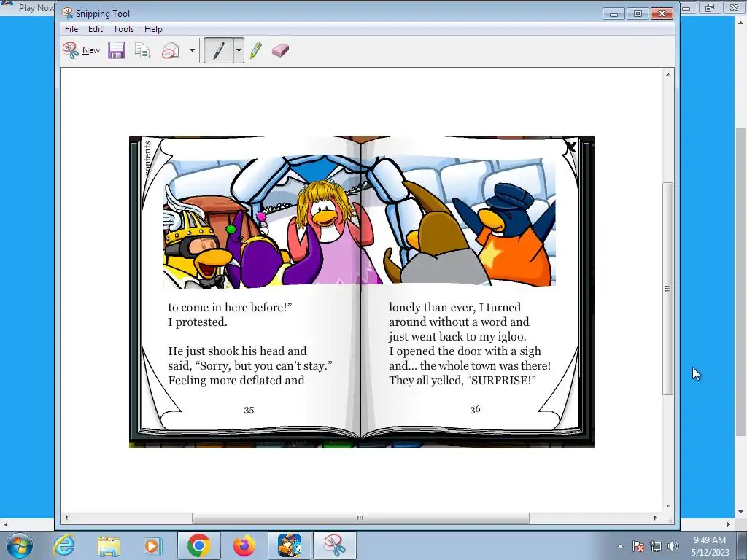747x560 pixels.
Task: Close the background Play Now window
Action: coord(734,7)
